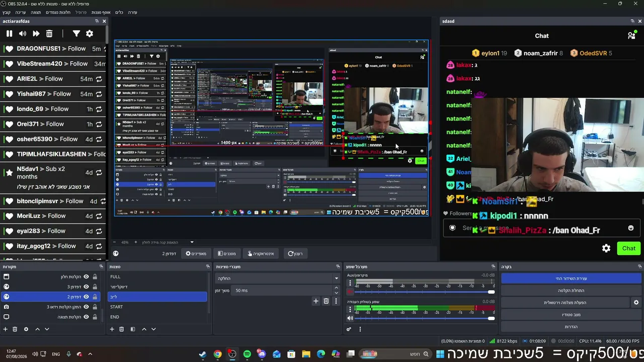644x362 pixels.
Task: Replay the ARIE2L follow alert
Action: (x=99, y=79)
